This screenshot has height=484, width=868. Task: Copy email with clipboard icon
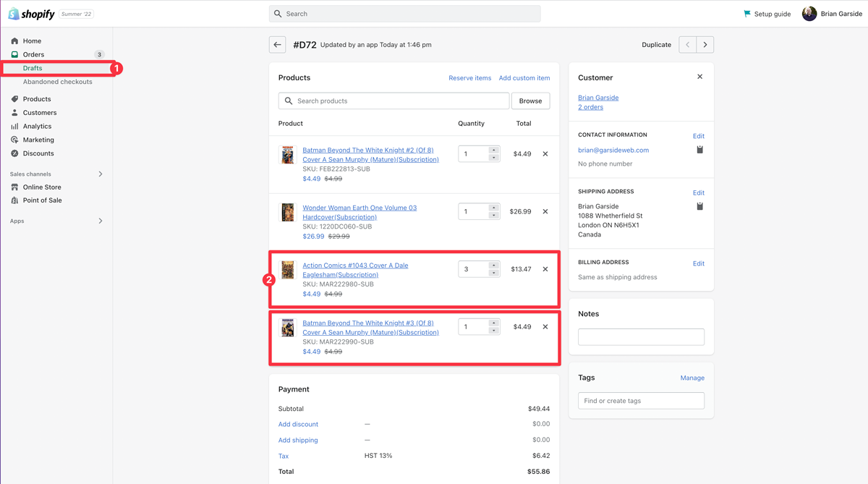pyautogui.click(x=699, y=150)
